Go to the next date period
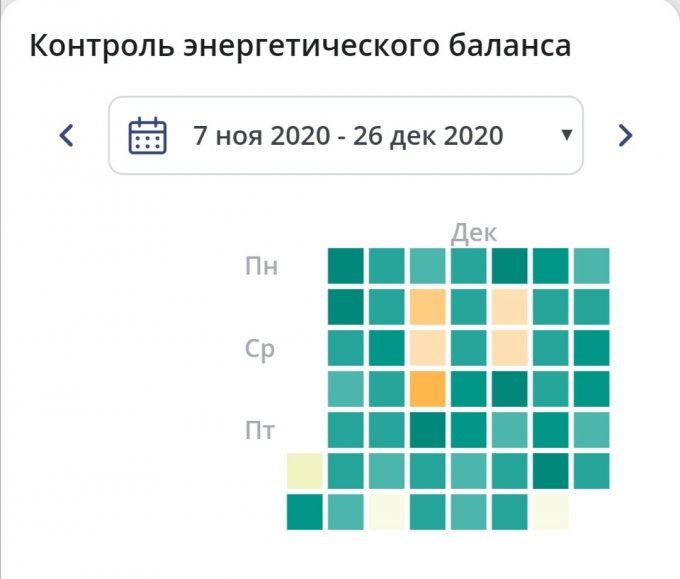Image resolution: width=680 pixels, height=579 pixels. click(x=625, y=135)
